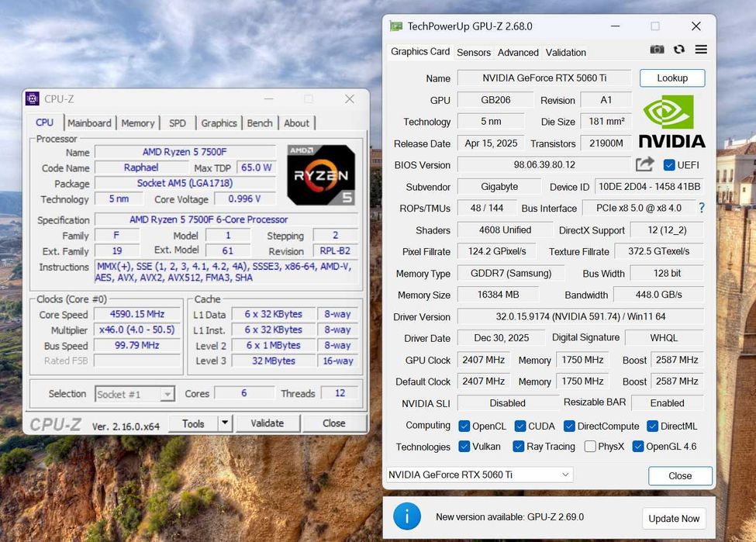Click the Max TDP value 65.0 W

coord(256,167)
